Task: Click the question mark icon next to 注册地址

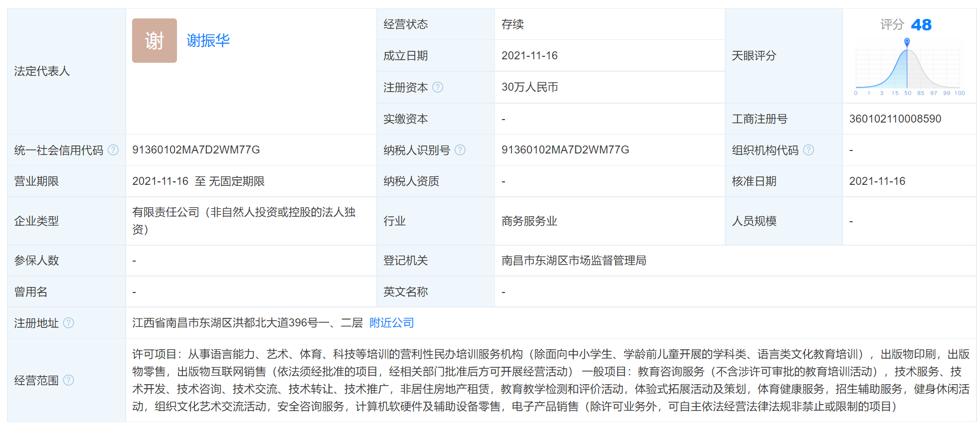Action: click(69, 323)
